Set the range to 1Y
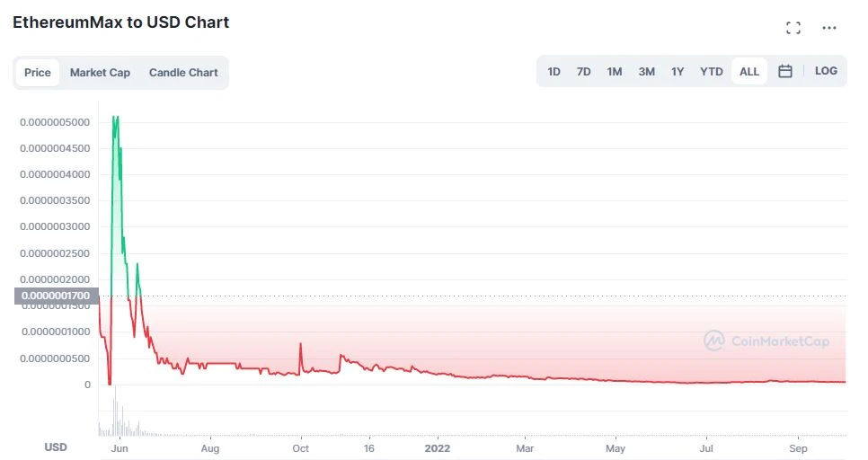Screen dimensions: 868x460 pos(678,71)
